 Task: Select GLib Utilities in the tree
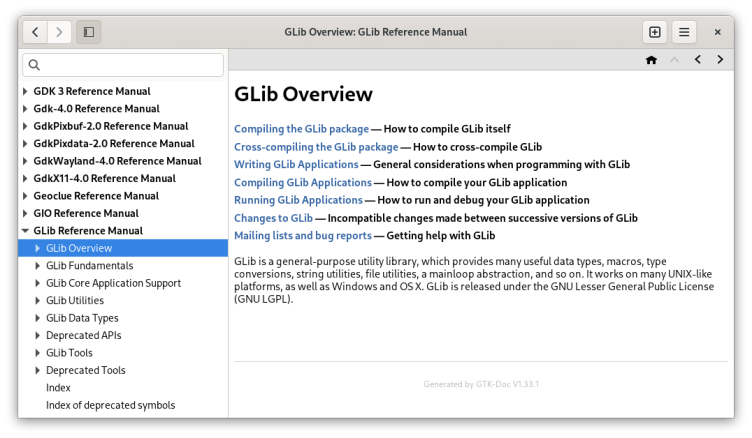pos(74,300)
